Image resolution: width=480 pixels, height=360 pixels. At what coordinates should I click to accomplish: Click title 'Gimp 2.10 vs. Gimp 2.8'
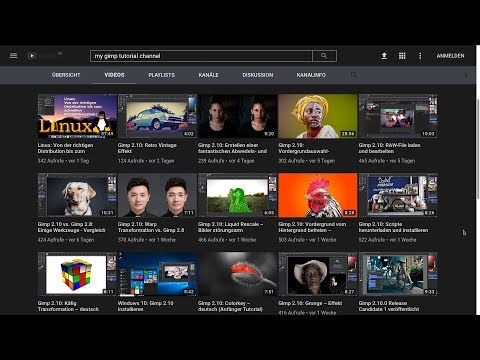point(72,227)
